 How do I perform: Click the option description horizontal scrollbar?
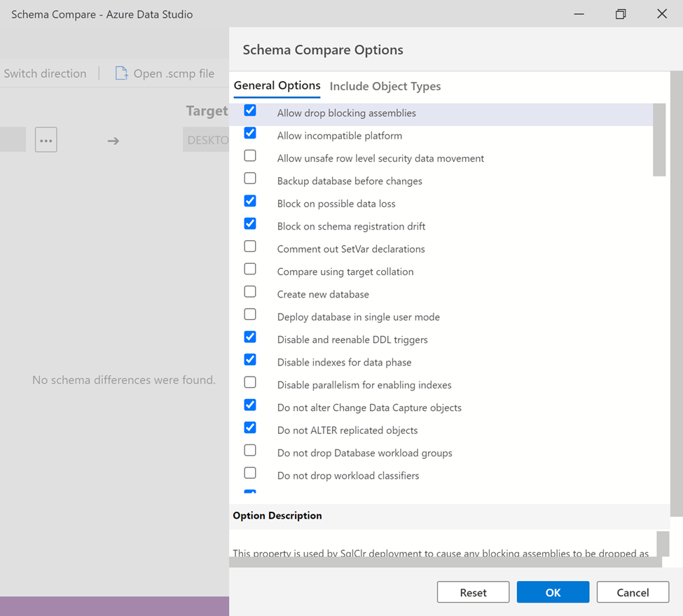[x=446, y=562]
